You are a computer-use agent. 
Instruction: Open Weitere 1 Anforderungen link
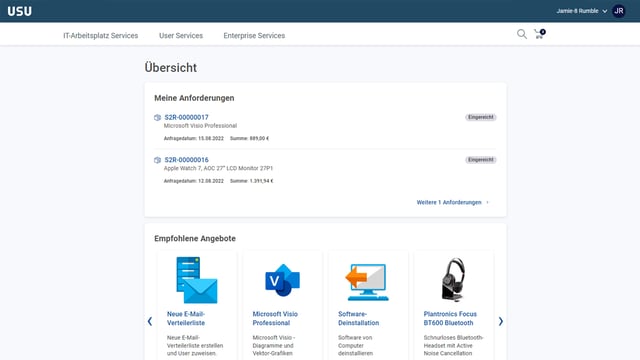(453, 202)
